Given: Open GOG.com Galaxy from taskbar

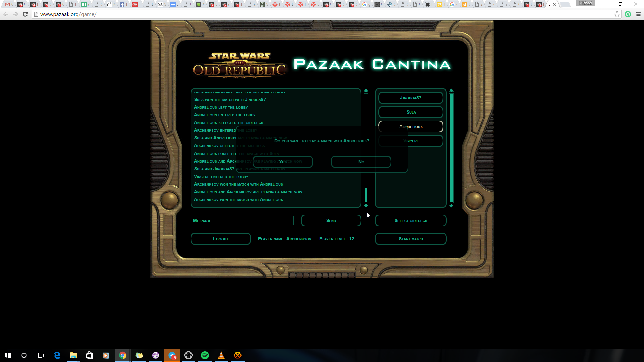Looking at the screenshot, I should coord(156,355).
